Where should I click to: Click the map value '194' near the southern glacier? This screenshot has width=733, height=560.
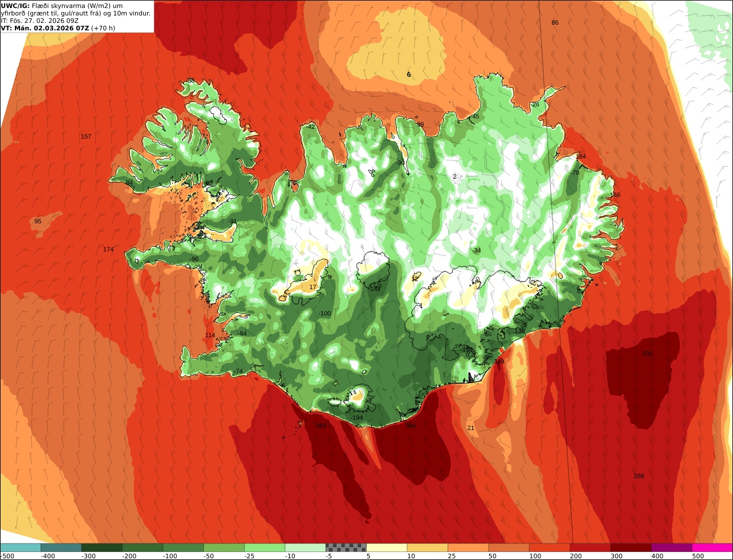357,417
